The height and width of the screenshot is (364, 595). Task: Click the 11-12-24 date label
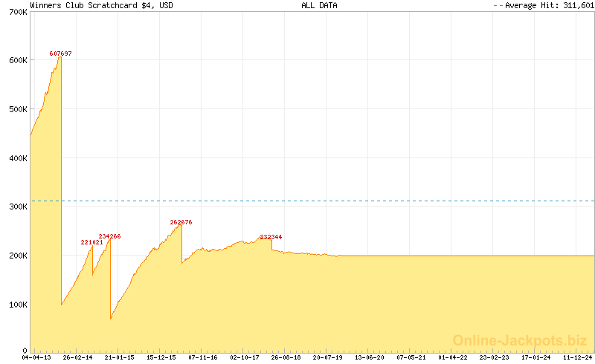[x=577, y=357]
